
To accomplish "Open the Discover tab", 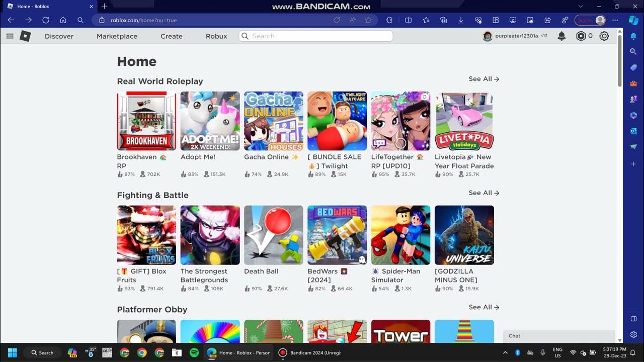I will (x=59, y=36).
